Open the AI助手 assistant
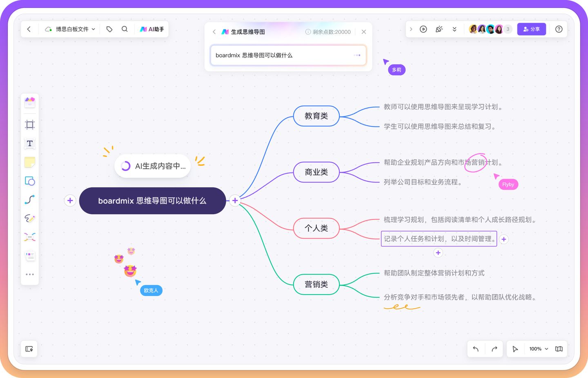 coord(152,29)
